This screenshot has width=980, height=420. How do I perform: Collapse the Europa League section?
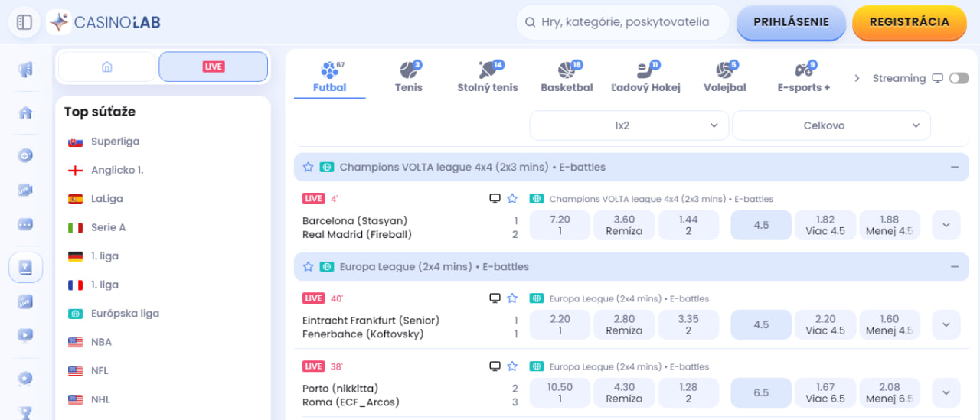point(955,267)
